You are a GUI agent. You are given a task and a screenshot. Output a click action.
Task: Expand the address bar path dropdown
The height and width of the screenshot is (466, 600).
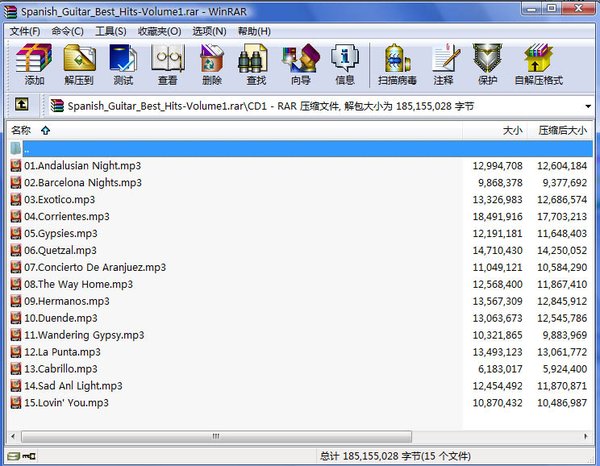588,106
